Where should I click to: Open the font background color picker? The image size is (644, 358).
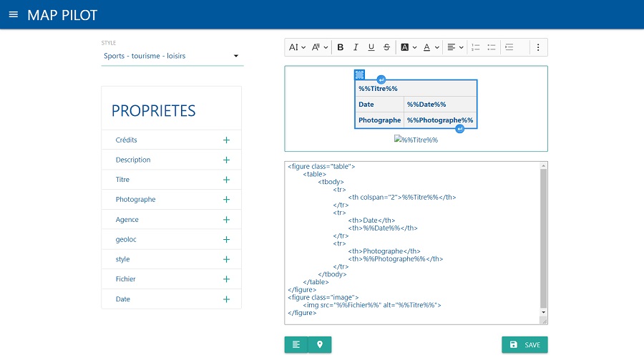click(408, 47)
